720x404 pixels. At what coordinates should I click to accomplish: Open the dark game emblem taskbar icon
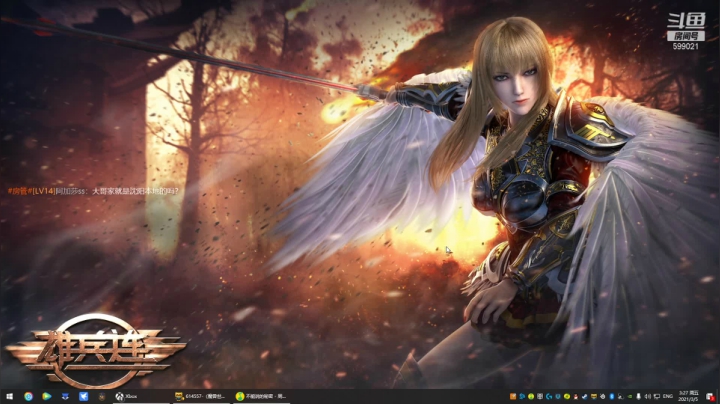(101, 396)
